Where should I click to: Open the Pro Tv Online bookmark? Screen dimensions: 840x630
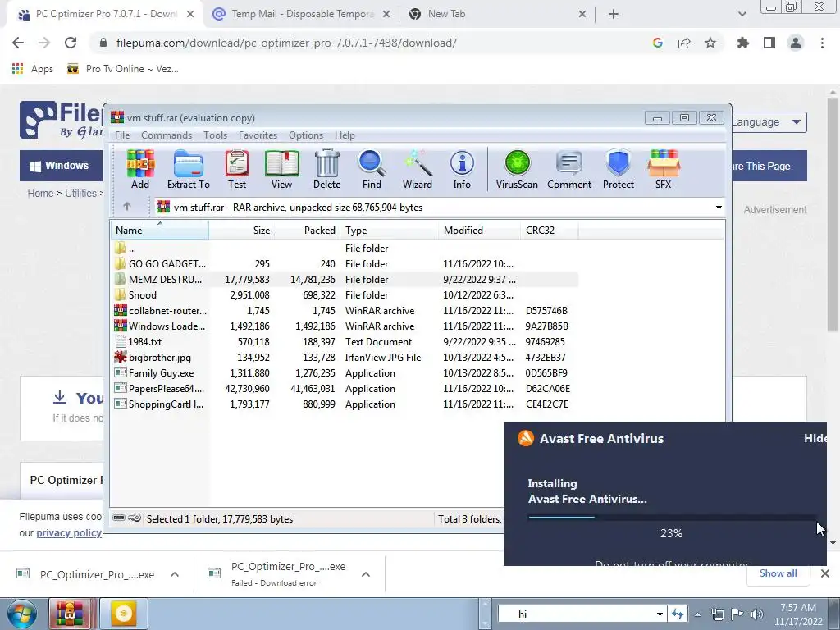click(123, 69)
